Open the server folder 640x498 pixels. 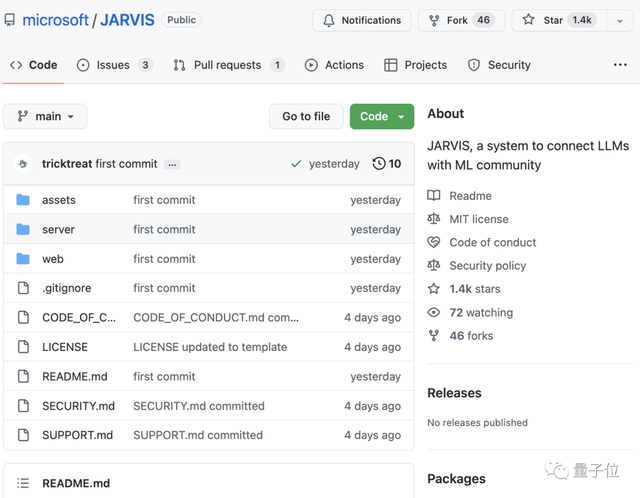[58, 229]
